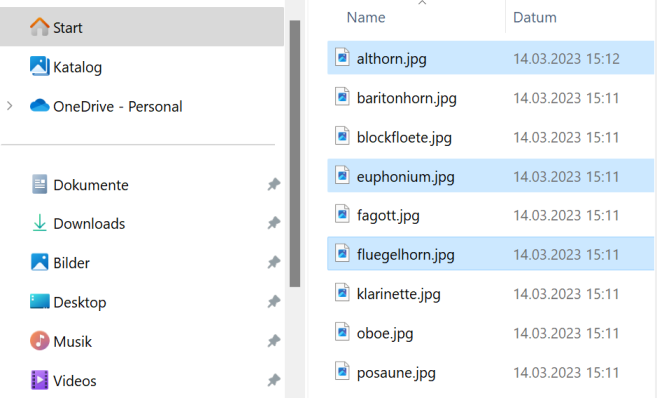Viewport: 657px width, 398px height.
Task: Open the Downloads arrow icon
Action: tap(39, 223)
